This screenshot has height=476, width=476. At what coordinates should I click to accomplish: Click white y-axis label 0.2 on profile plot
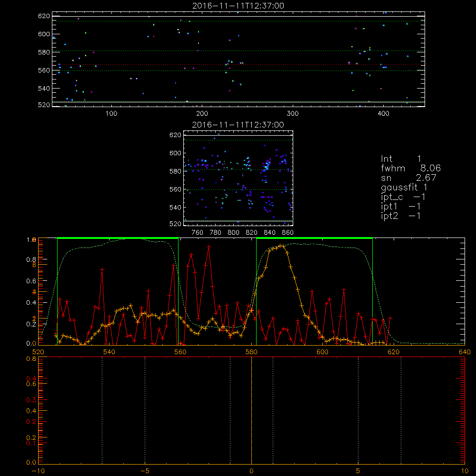pyautogui.click(x=31, y=324)
